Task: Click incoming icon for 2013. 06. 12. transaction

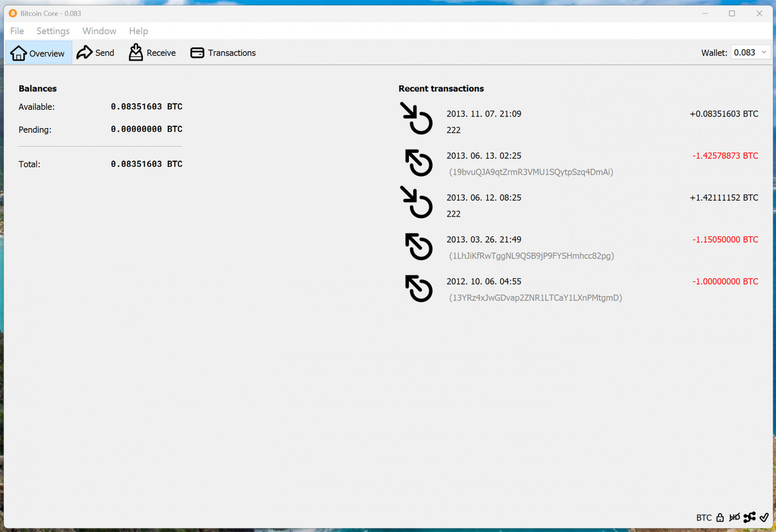Action: [417, 202]
